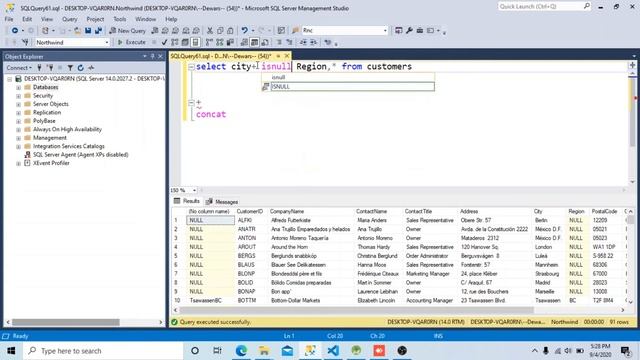Viewport: 640px width, 360px height.
Task: Toggle Include Live Query Statistics
Action: 220,42
